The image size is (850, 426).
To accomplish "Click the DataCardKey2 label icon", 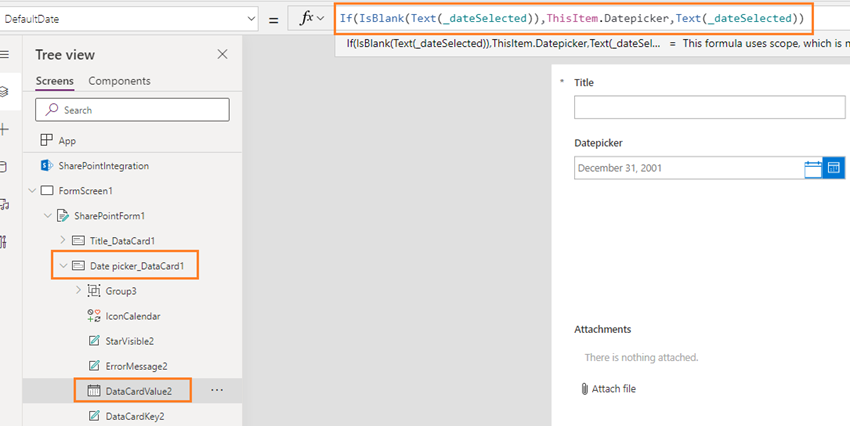I will pos(94,416).
